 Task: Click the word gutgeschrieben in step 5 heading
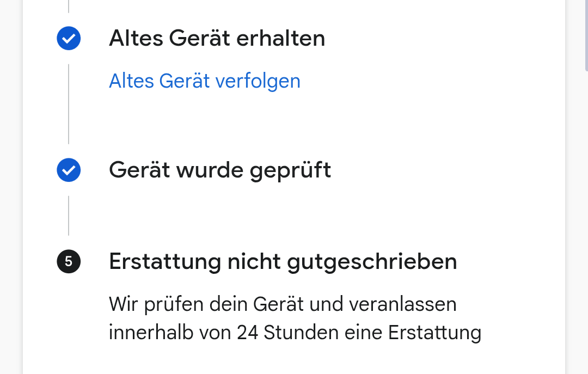(x=372, y=262)
